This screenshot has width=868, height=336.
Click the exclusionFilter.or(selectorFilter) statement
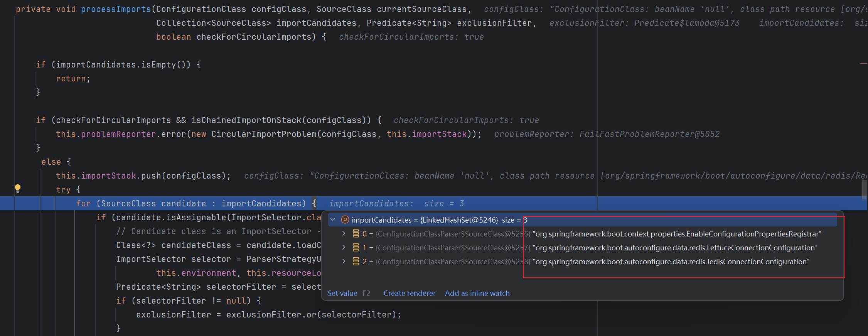[x=268, y=315]
